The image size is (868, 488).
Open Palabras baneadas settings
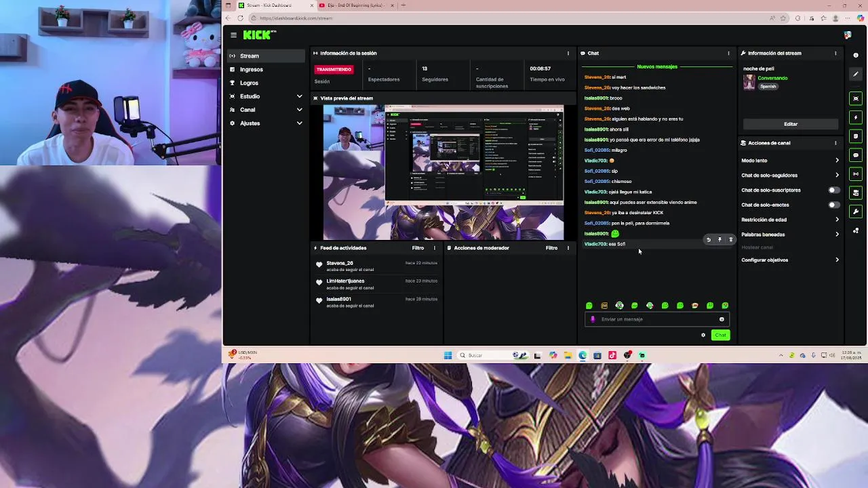791,235
